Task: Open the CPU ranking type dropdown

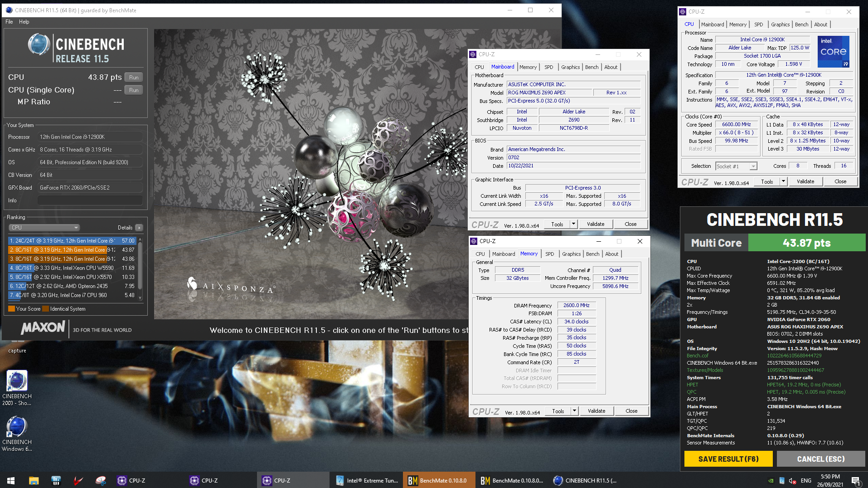Action: [44, 228]
